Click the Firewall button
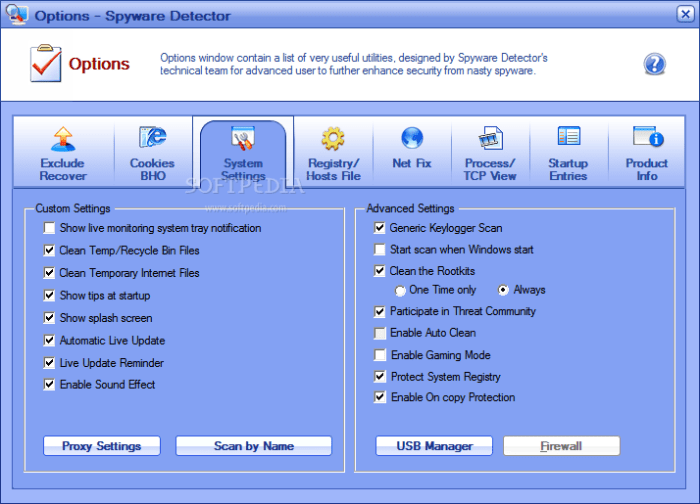 [562, 446]
